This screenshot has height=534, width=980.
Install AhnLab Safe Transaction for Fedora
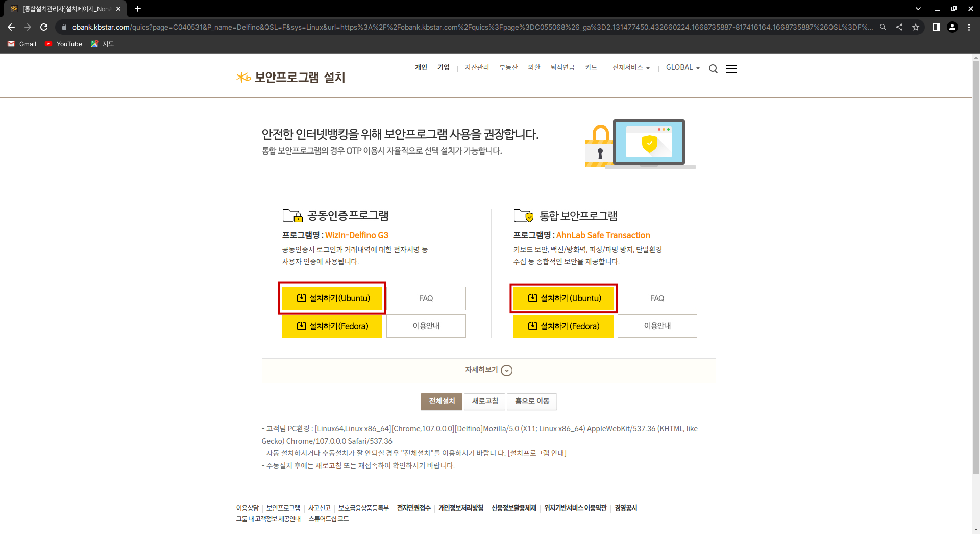pyautogui.click(x=563, y=326)
